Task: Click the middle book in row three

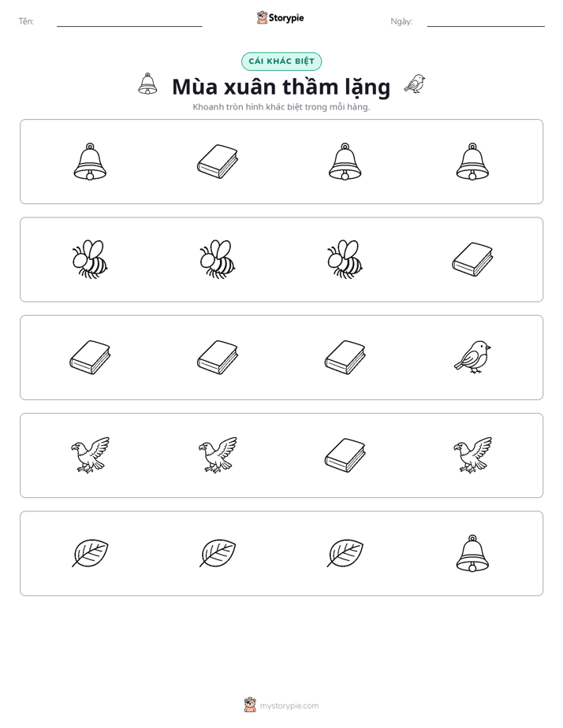Action: point(218,358)
